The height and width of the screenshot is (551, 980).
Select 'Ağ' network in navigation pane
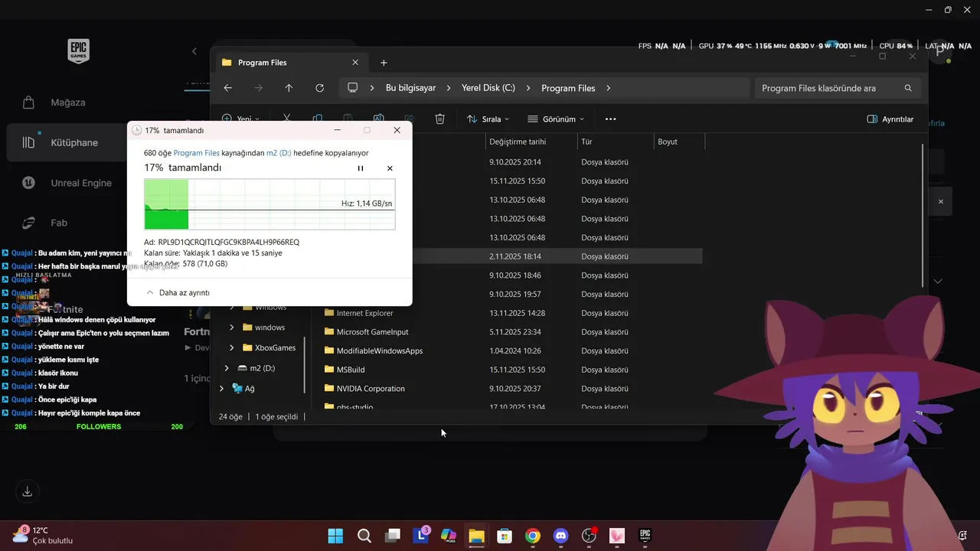tap(249, 389)
